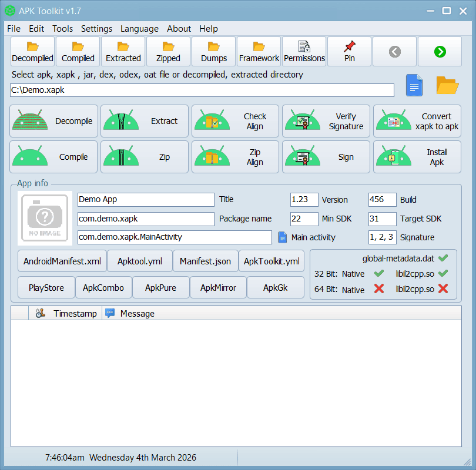Open the Compiled folder
The height and width of the screenshot is (470, 476).
pyautogui.click(x=78, y=52)
